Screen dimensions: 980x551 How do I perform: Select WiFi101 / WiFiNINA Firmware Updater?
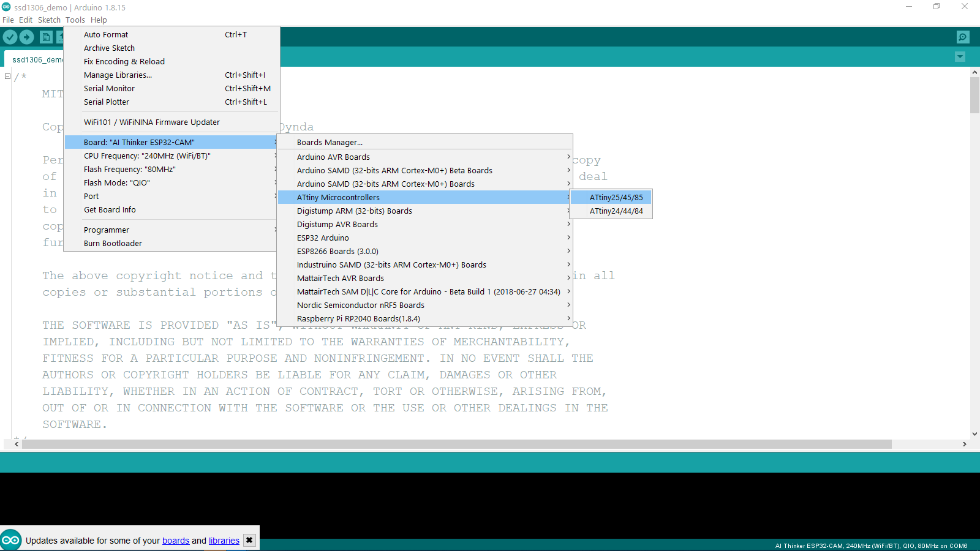171,122
